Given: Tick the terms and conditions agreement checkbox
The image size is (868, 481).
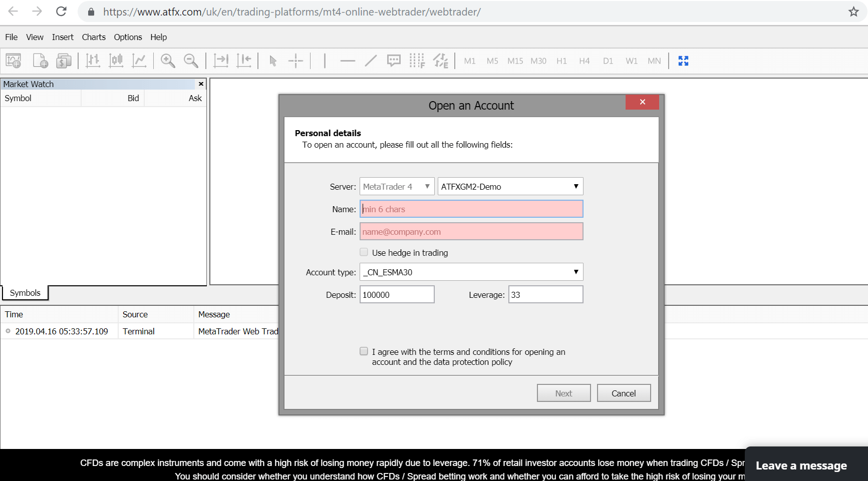Looking at the screenshot, I should tap(364, 351).
